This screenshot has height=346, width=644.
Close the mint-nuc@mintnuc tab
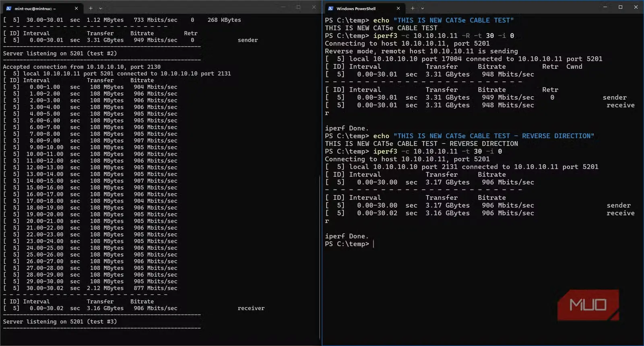coord(76,8)
